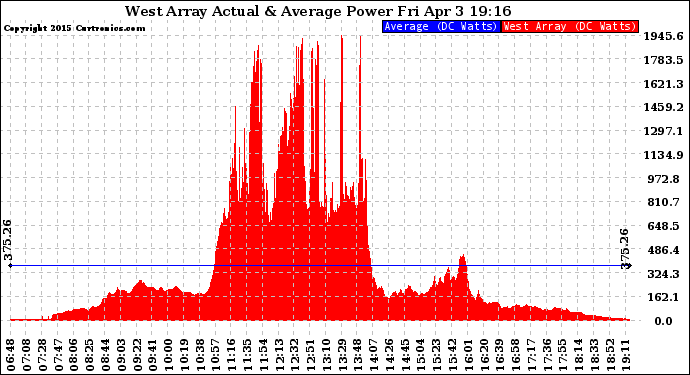Viewport: 690px width, 375px height.
Task: Click the x-axis time label 07:28
Action: 42,355
